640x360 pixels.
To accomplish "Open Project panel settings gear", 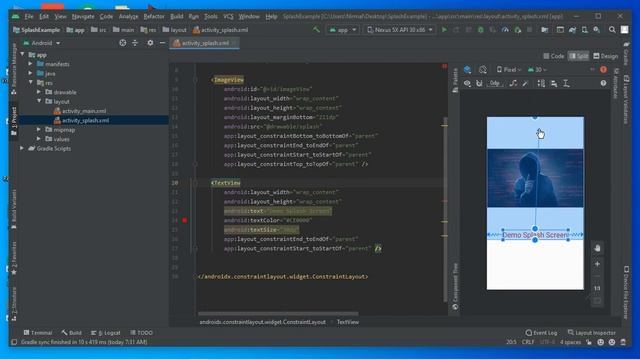I will tap(150, 43).
